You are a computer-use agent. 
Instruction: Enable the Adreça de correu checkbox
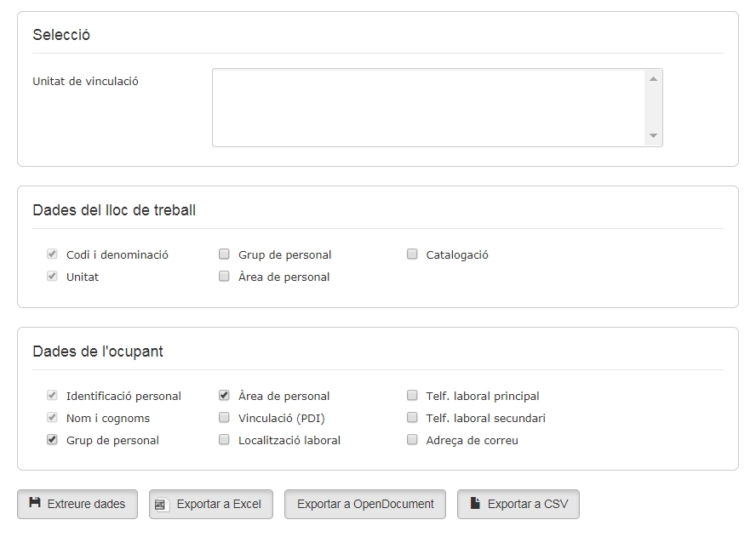pyautogui.click(x=412, y=439)
